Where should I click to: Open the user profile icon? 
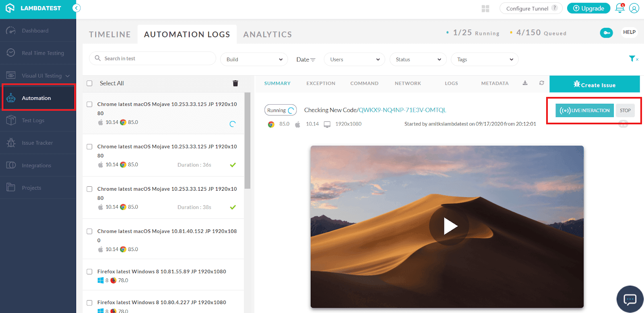pos(634,8)
